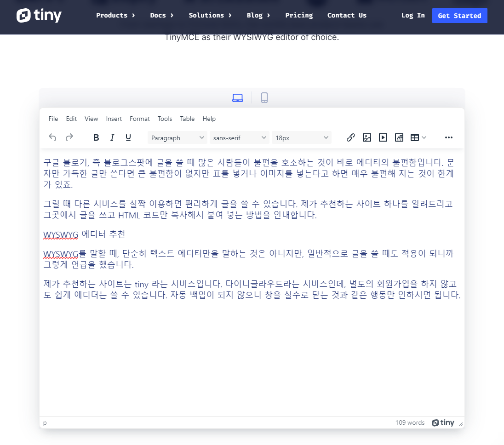Open the Format menu

click(x=139, y=119)
